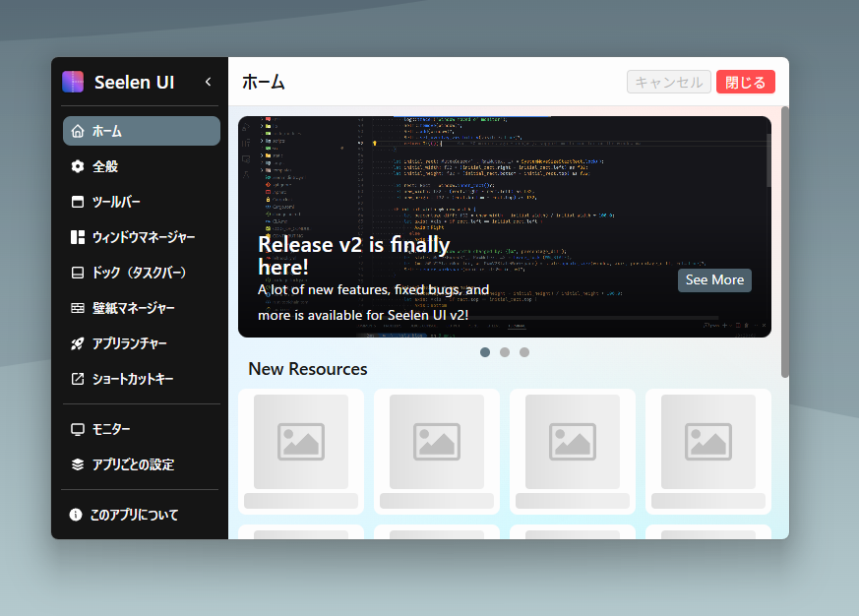Open the Release v2 banner image
Image resolution: width=859 pixels, height=616 pixels.
click(505, 226)
